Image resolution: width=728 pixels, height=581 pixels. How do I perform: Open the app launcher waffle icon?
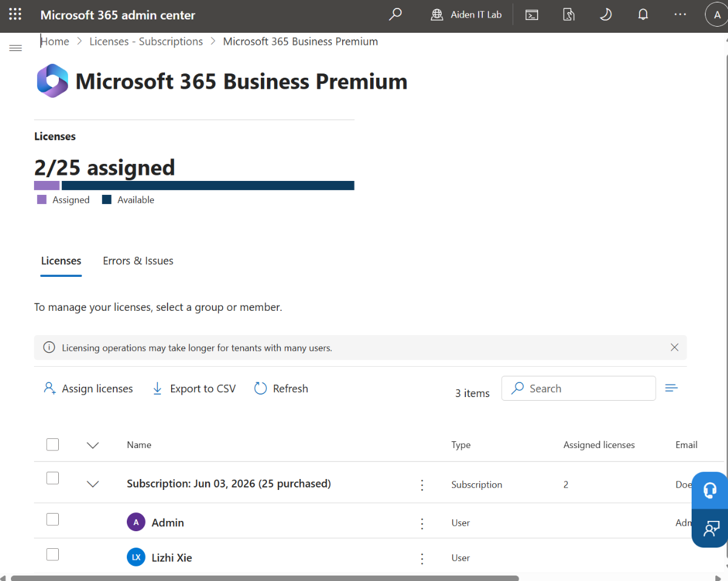pos(15,15)
